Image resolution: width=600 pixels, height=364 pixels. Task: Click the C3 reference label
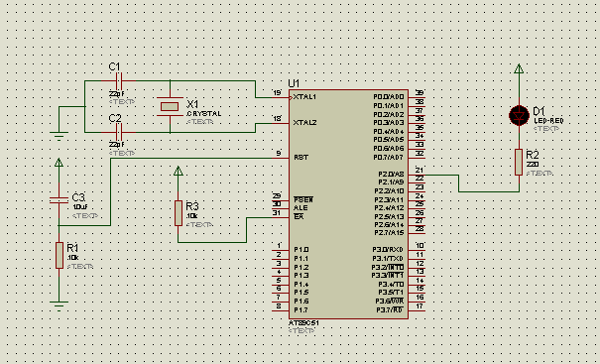click(x=78, y=197)
